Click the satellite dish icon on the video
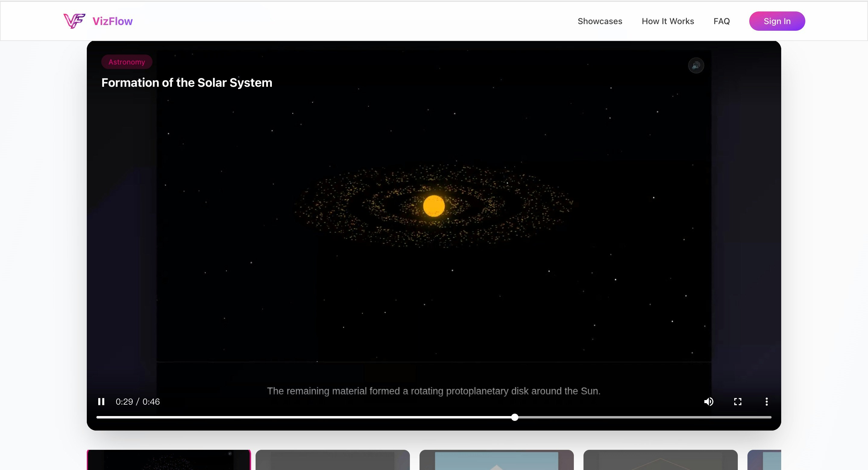Screen dimensions: 868x470 pyautogui.click(x=696, y=65)
